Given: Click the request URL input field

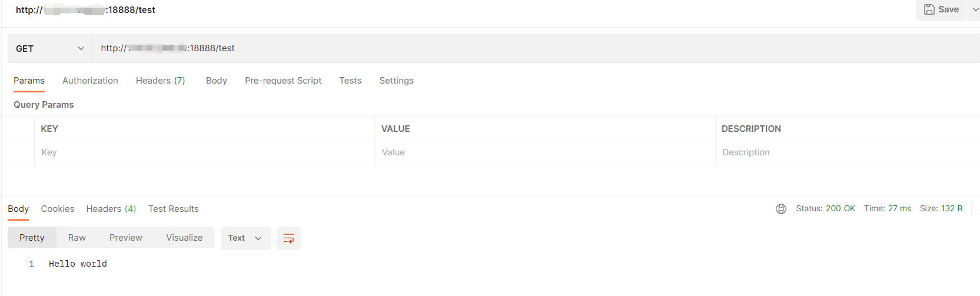Looking at the screenshot, I should 530,48.
